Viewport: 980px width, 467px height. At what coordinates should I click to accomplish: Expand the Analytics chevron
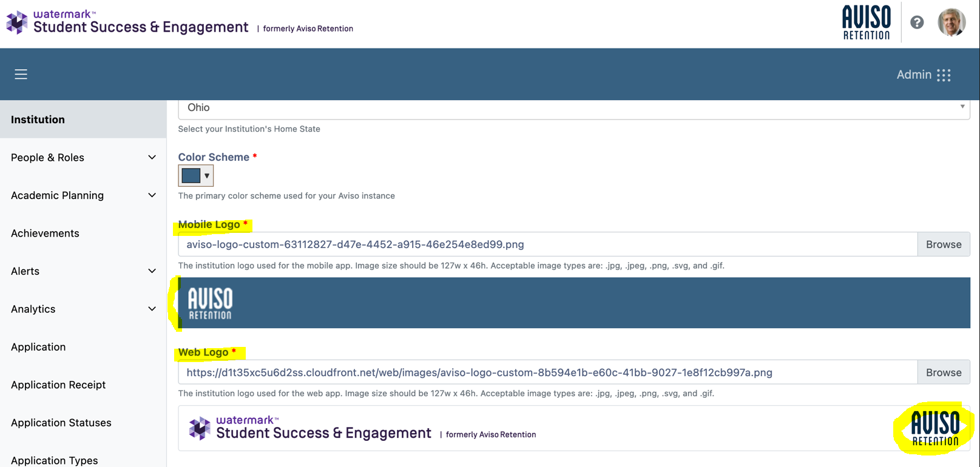pos(152,309)
